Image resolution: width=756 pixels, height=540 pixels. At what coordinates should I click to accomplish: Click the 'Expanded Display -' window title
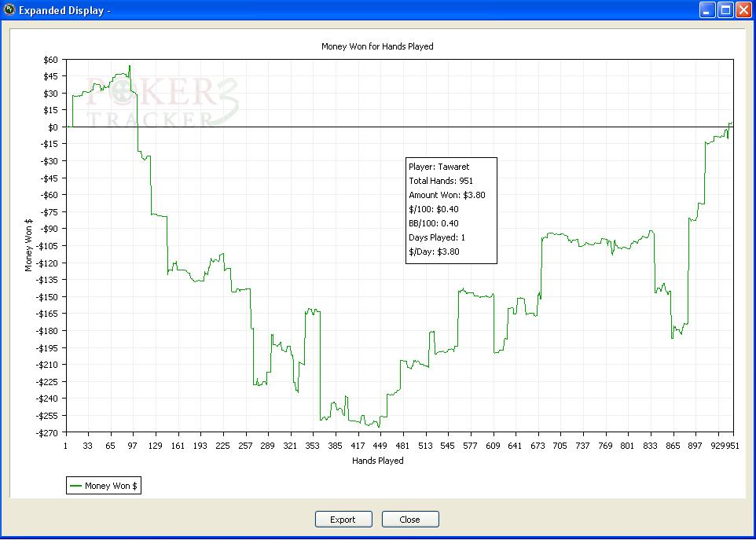tap(64, 10)
